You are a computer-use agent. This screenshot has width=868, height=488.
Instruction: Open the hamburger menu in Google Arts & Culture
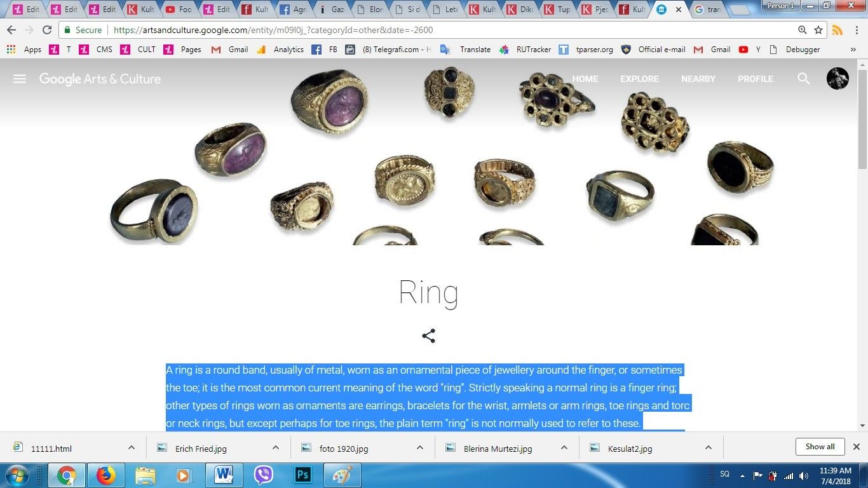click(20, 79)
